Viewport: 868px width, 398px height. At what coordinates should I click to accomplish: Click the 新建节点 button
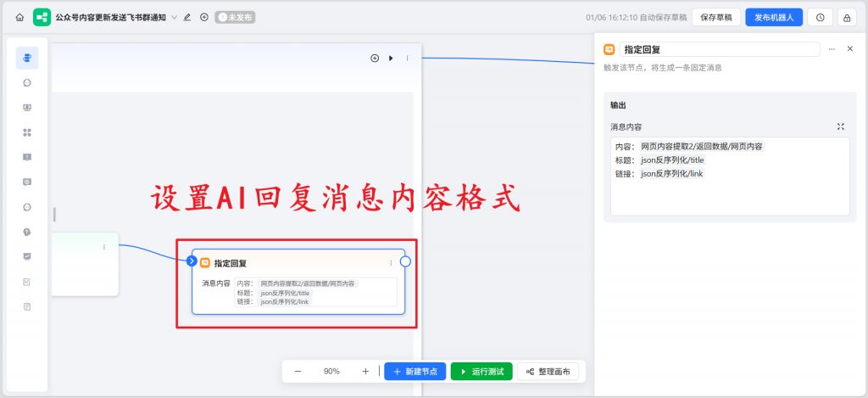[415, 372]
